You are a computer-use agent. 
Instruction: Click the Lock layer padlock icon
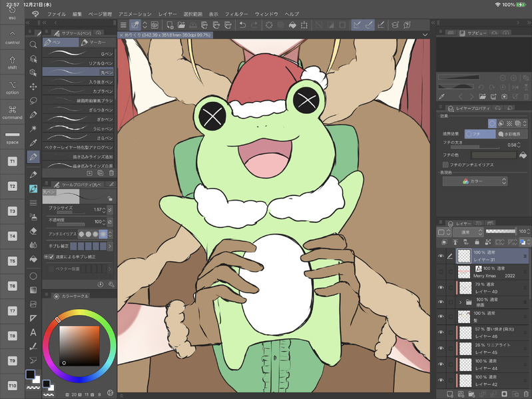coord(477,242)
